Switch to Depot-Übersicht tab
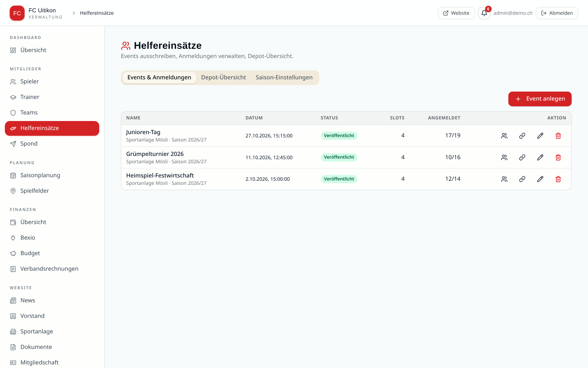Screen dimensions: 588x368 (x=223, y=77)
